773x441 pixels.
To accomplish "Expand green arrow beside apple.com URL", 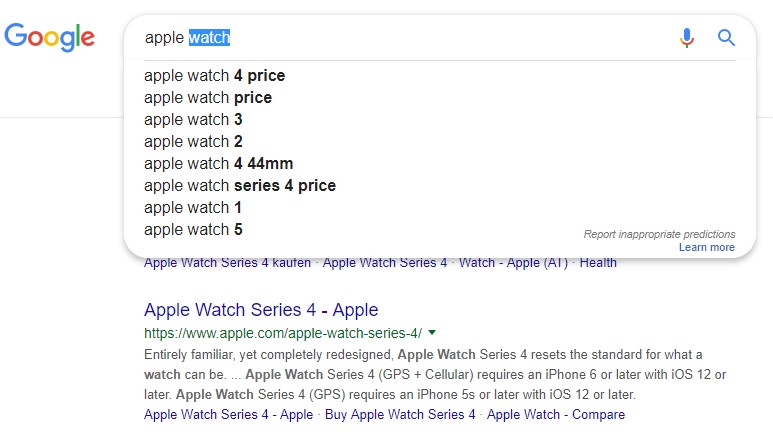I will pyautogui.click(x=432, y=333).
